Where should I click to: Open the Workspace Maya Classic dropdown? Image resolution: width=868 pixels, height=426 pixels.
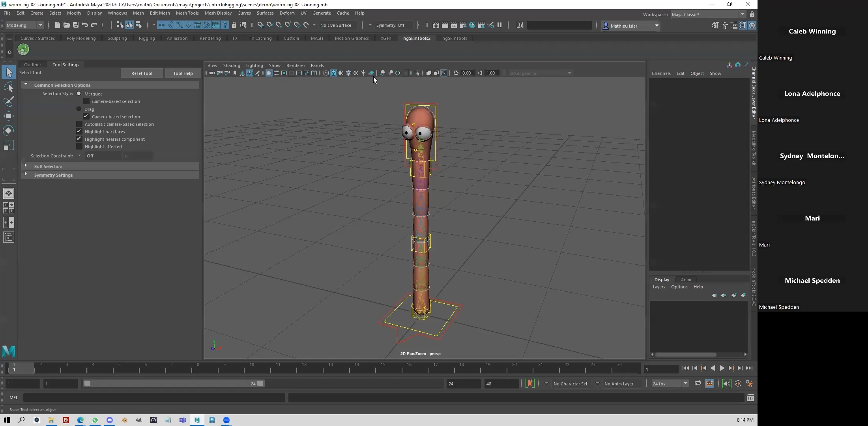[x=708, y=15]
